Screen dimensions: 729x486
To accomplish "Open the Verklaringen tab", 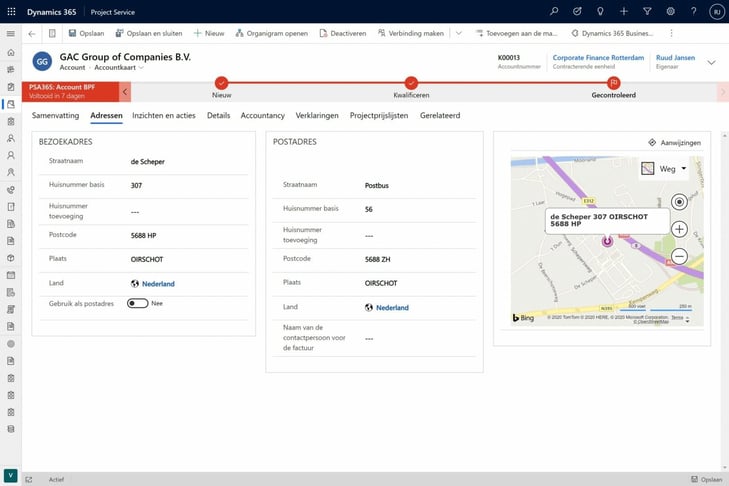I will pos(317,115).
